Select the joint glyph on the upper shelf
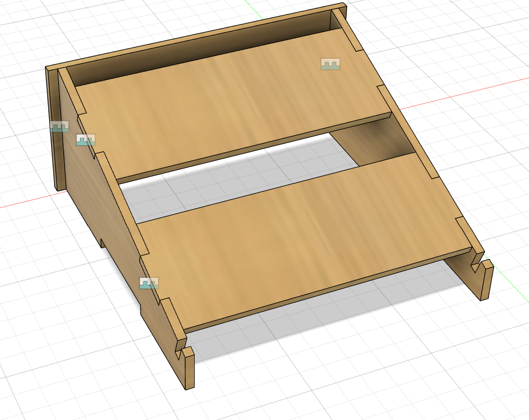This screenshot has width=529, height=420. pos(330,64)
